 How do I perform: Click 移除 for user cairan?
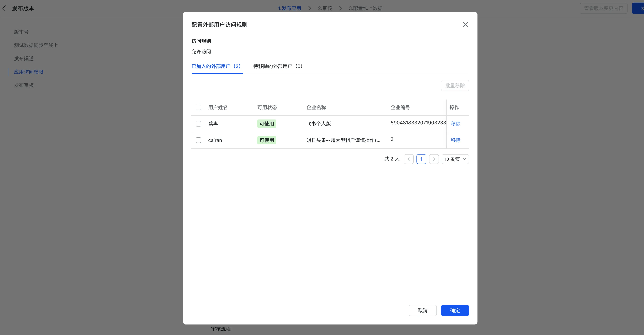pyautogui.click(x=456, y=140)
